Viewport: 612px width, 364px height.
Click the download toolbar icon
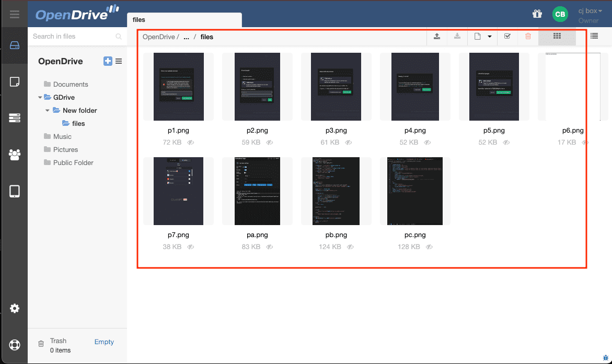457,36
